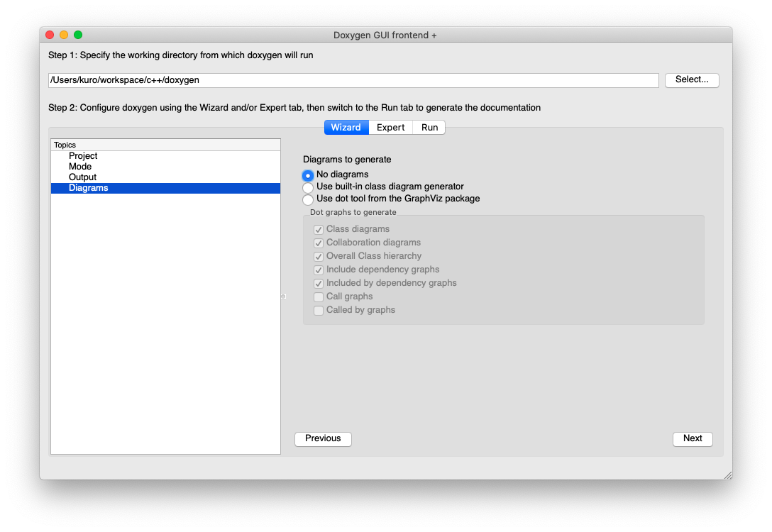Select the Output topic
The width and height of the screenshot is (772, 532).
pos(165,177)
